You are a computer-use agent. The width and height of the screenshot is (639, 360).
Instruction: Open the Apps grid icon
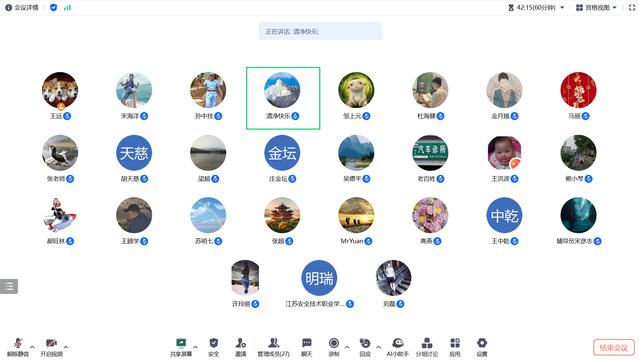click(x=455, y=347)
